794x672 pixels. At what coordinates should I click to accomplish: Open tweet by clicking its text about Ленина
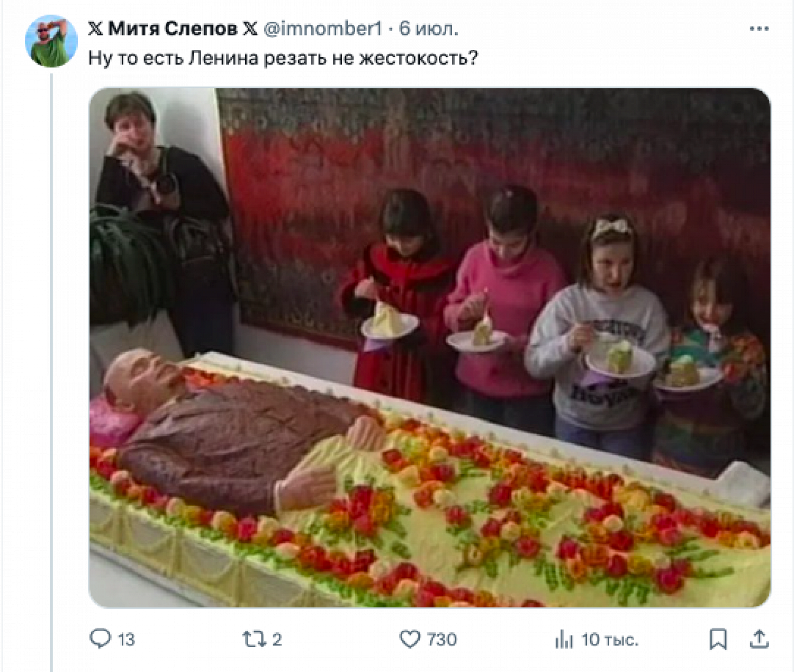tap(283, 57)
